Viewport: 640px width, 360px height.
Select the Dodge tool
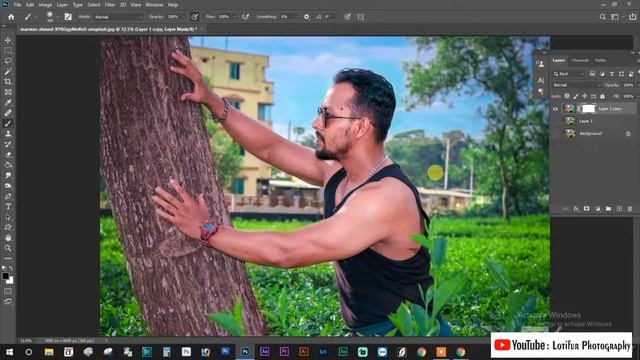(x=8, y=186)
